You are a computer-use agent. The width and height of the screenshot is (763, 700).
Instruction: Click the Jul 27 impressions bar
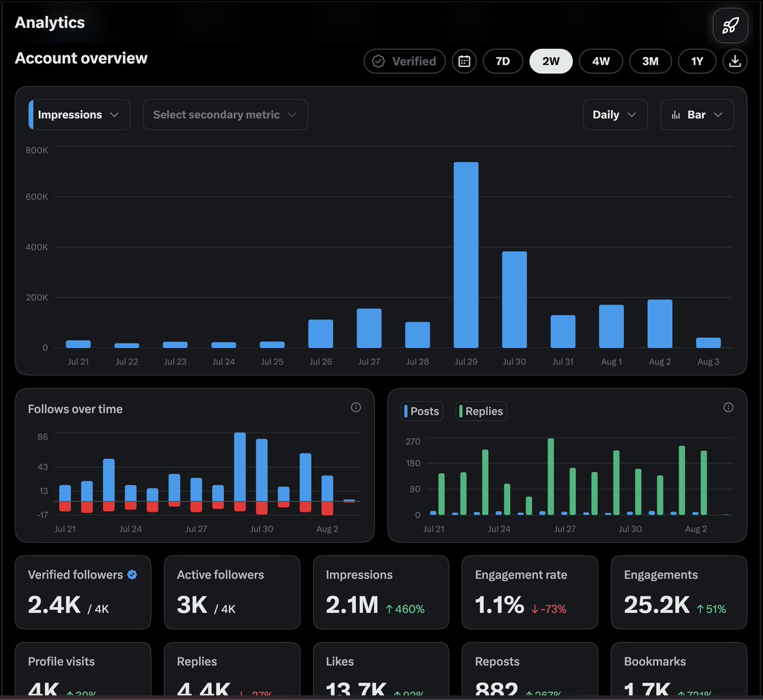click(369, 328)
